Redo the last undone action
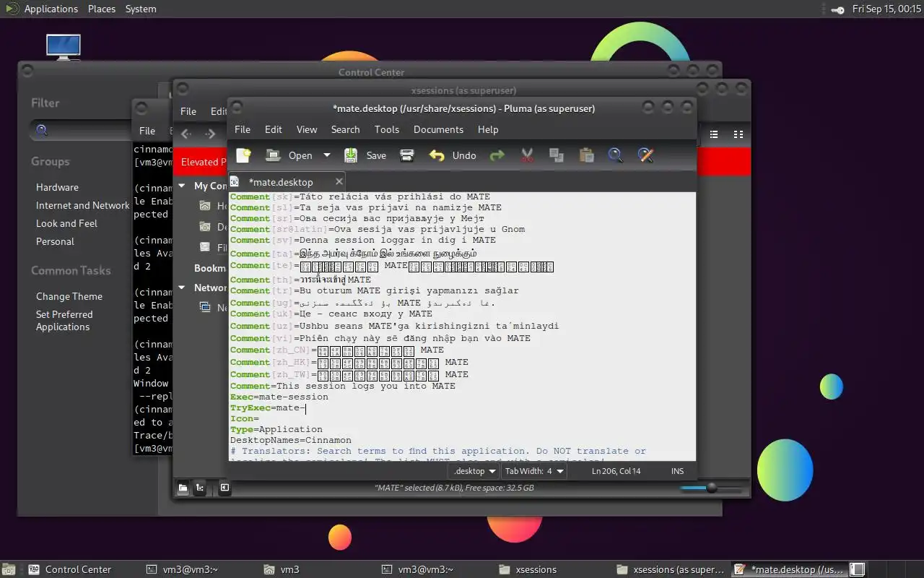The height and width of the screenshot is (578, 924). pyautogui.click(x=497, y=155)
